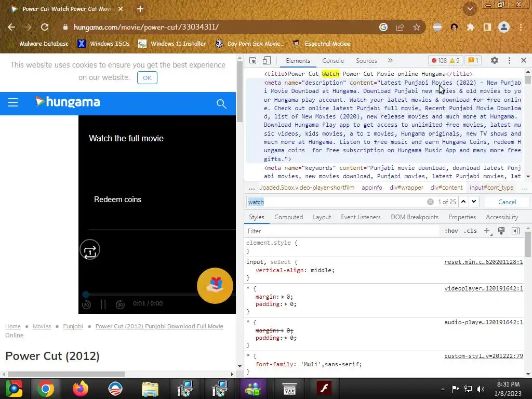Screen dimensions: 532x399
Task: Open reset.min.c…620201128:1 source link
Action: click(484, 262)
